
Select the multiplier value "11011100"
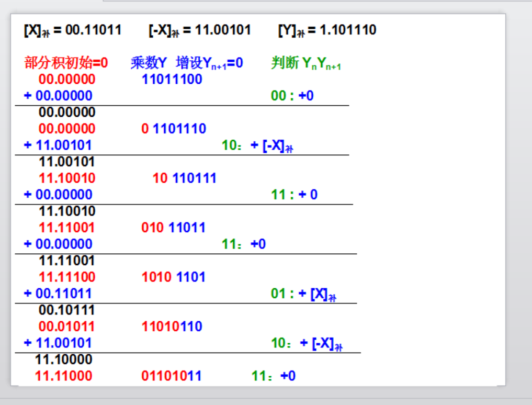tap(172, 80)
